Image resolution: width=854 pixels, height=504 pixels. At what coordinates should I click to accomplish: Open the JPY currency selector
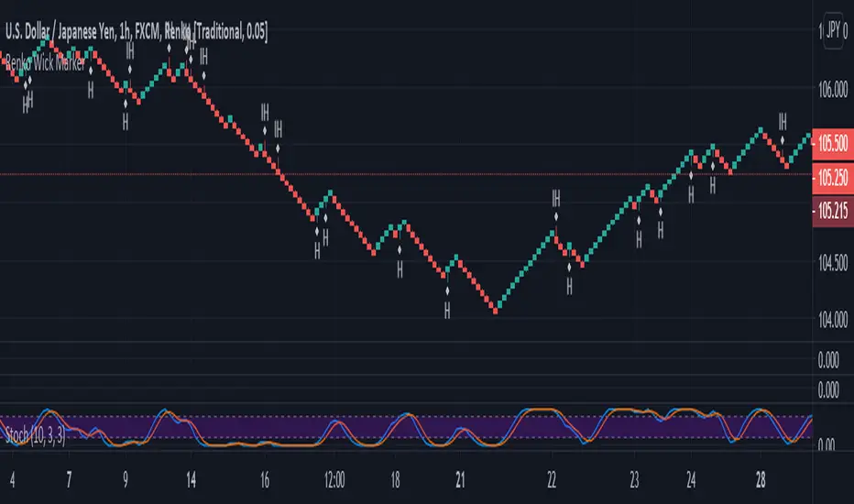point(833,31)
